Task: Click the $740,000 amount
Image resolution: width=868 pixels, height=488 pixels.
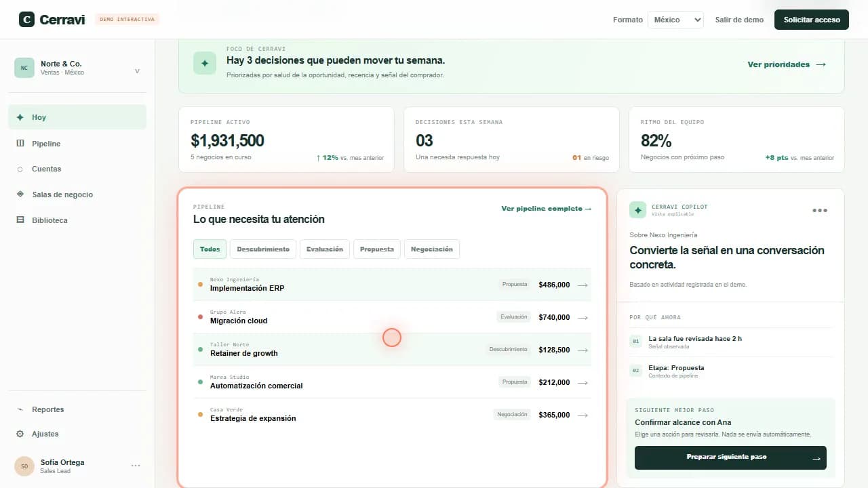Action: pyautogui.click(x=554, y=318)
